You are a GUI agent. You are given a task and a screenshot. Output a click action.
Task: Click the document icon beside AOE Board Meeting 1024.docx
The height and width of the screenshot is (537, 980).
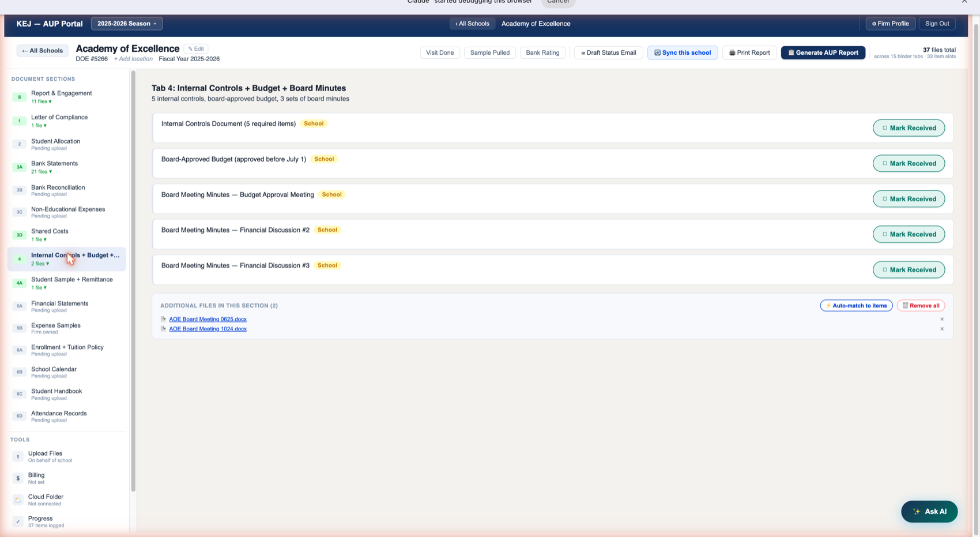tap(163, 329)
